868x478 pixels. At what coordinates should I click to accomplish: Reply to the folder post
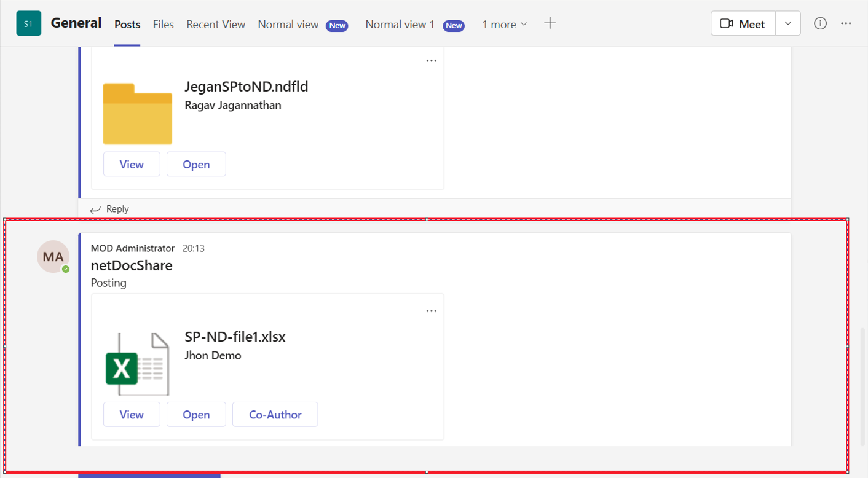[x=109, y=209]
